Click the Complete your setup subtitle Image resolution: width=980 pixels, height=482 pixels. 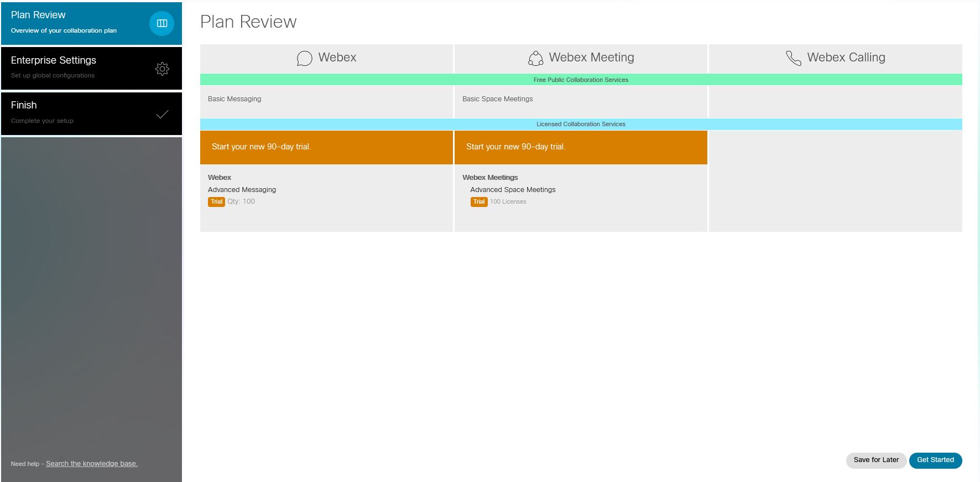point(42,121)
